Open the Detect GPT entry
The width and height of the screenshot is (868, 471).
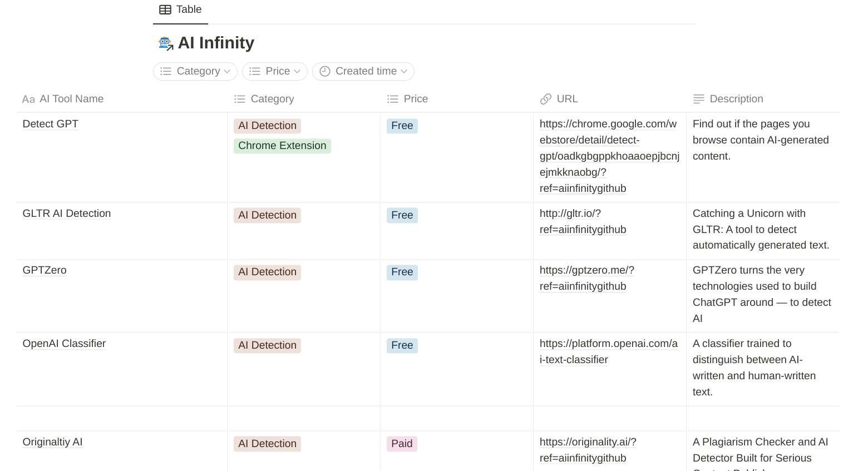pos(50,124)
